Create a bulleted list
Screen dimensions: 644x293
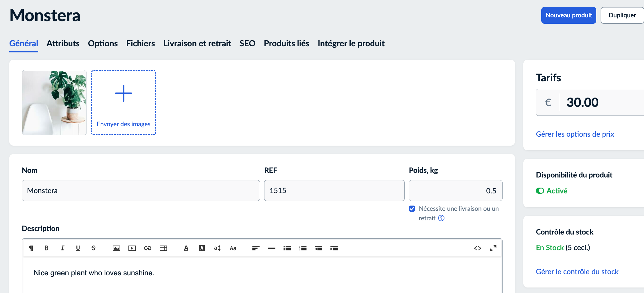[x=287, y=248]
